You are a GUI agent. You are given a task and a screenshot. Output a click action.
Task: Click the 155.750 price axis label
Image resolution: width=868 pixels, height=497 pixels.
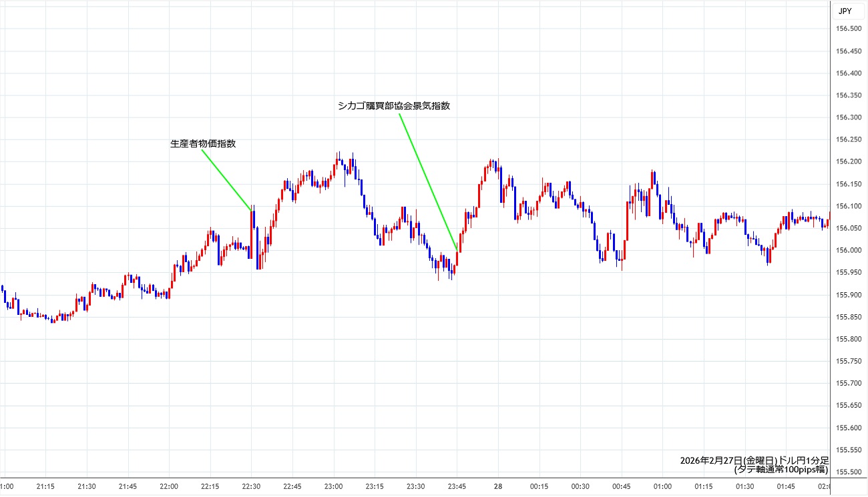pos(847,361)
